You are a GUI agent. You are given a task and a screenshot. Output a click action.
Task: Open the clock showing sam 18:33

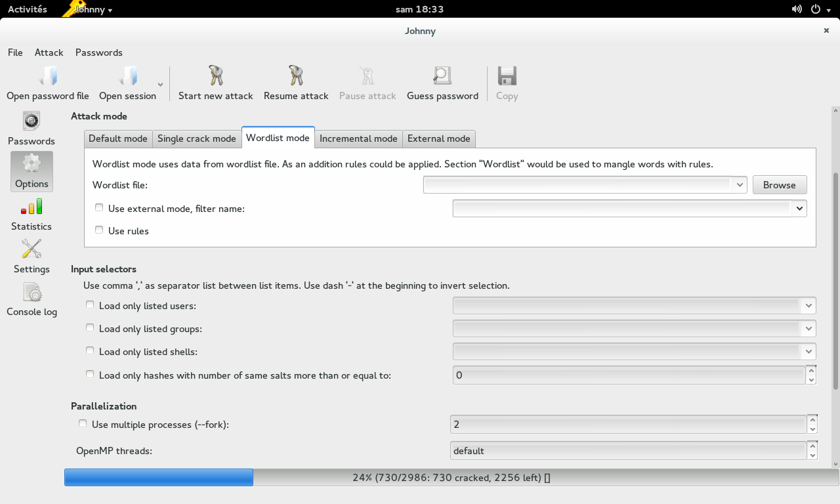tap(420, 9)
